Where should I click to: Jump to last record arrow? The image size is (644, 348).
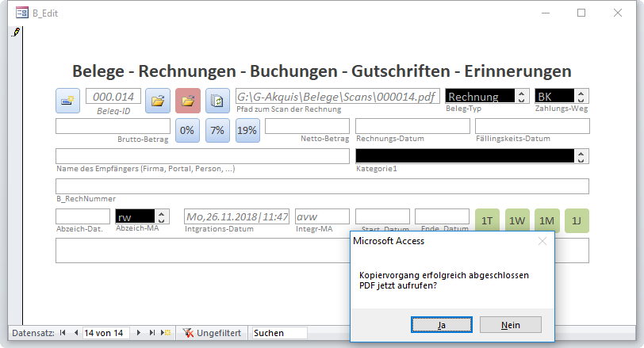(151, 333)
